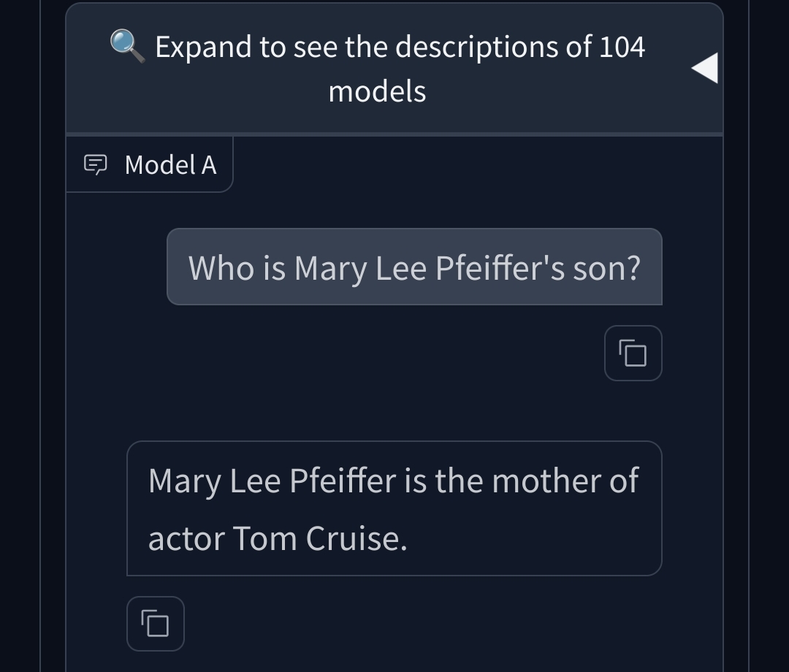Click the chat bubble icon beside Model A
789x672 pixels.
tap(95, 164)
